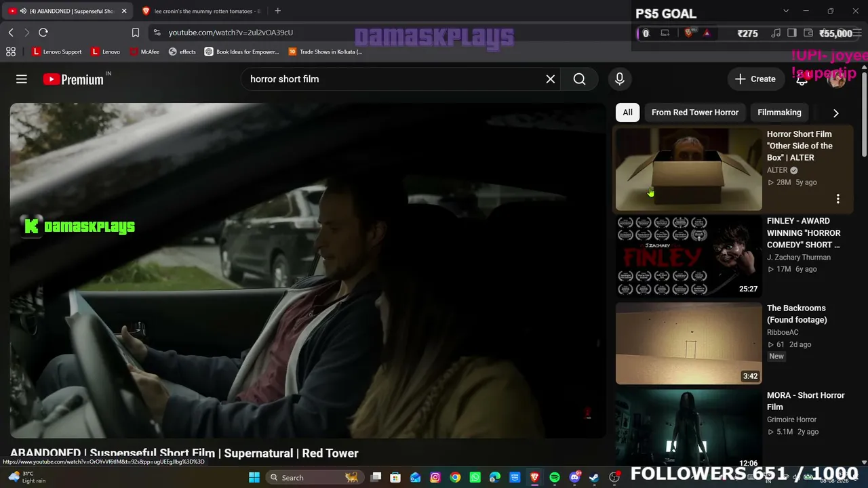Screen dimensions: 868x488
Task: Open WhatsApp from the taskbar
Action: click(475, 477)
